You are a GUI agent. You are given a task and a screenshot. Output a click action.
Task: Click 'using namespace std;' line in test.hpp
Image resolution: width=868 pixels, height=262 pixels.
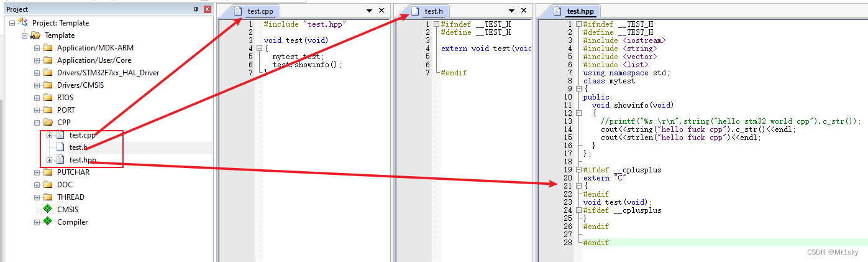pyautogui.click(x=626, y=73)
